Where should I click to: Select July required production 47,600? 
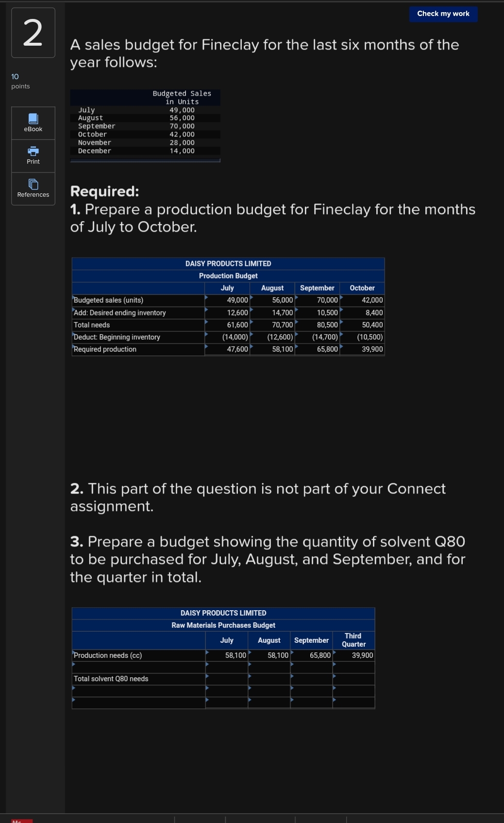coord(227,349)
